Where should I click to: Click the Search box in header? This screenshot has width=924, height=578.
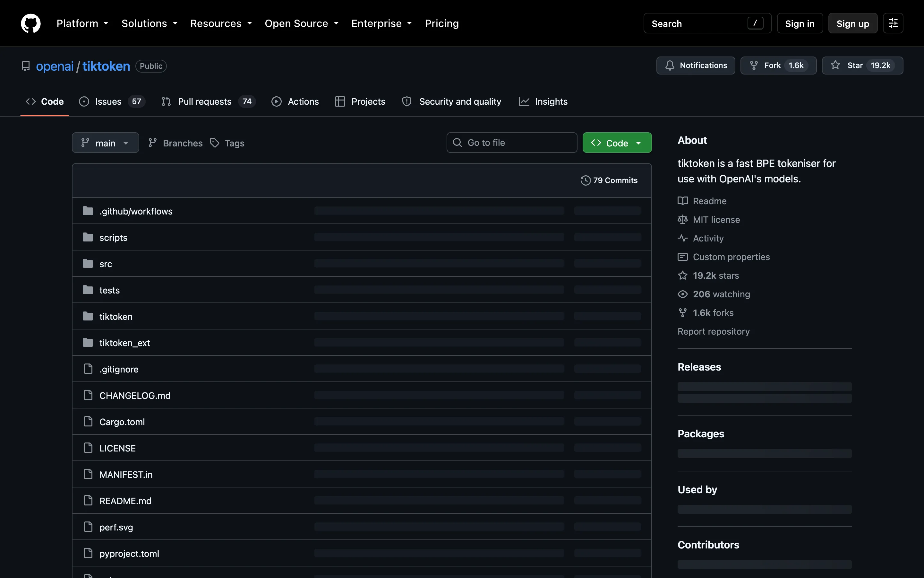tap(707, 23)
